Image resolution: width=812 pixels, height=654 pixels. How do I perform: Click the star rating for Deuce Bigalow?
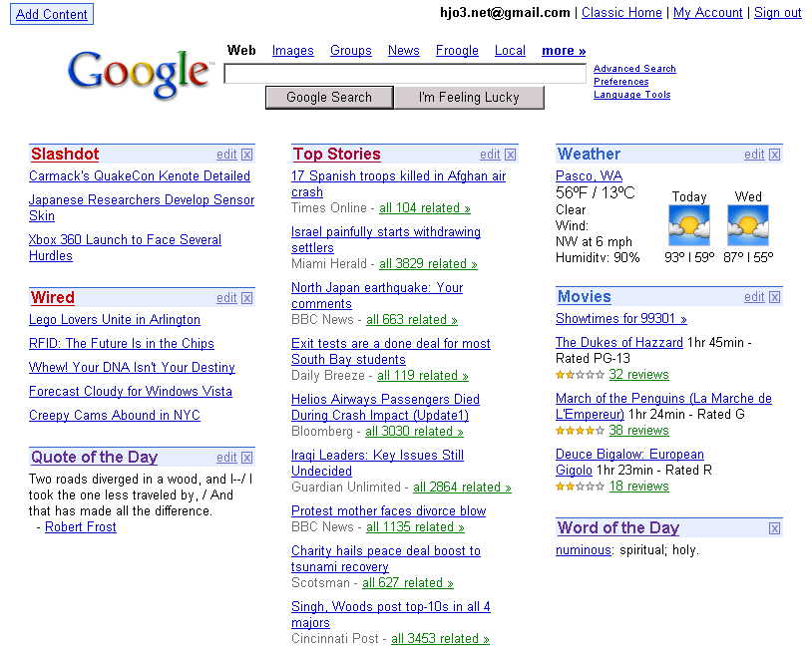tap(580, 487)
